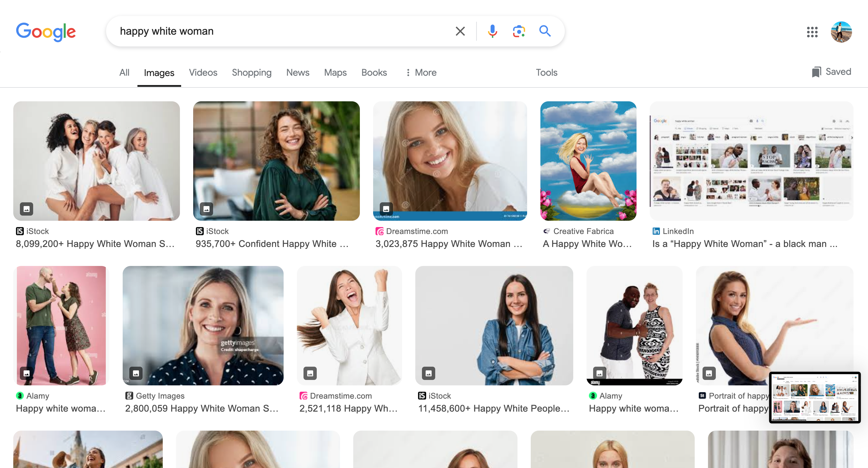Open the Google account profile avatar
The width and height of the screenshot is (868, 468).
(841, 32)
